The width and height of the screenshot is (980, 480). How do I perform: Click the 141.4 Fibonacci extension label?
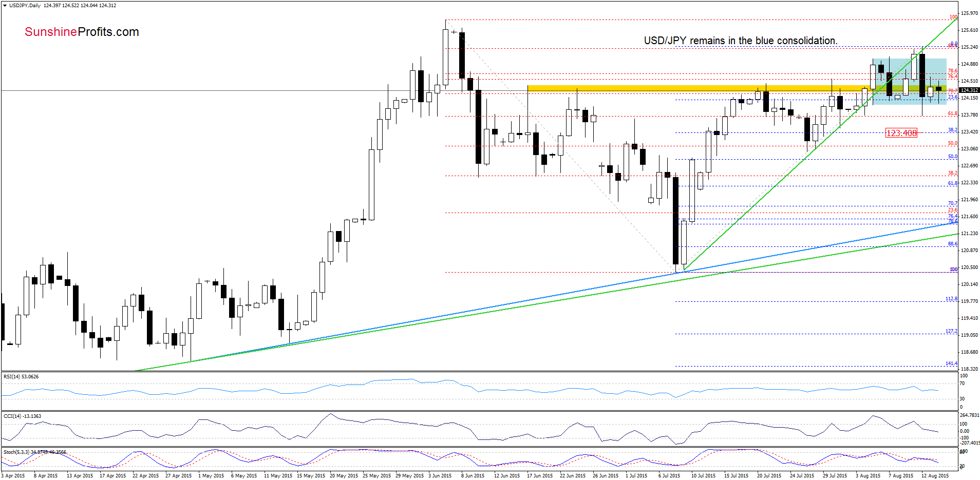tap(952, 363)
